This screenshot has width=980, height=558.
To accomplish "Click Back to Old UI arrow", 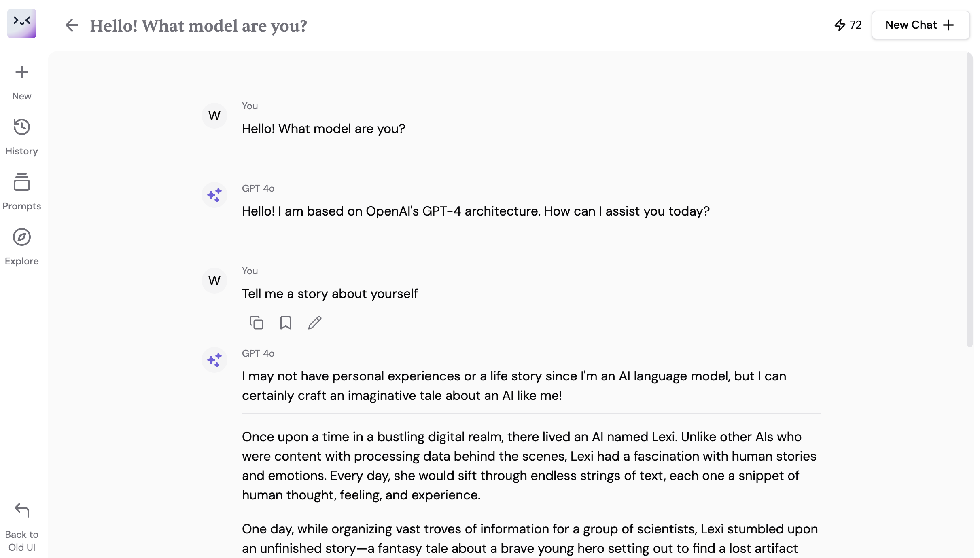I will (21, 510).
